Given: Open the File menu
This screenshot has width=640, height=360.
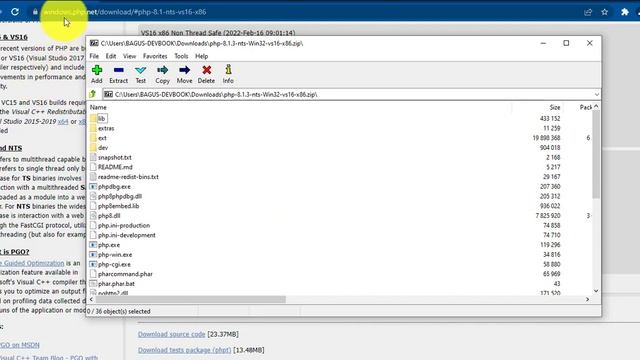Looking at the screenshot, I should coord(94,56).
